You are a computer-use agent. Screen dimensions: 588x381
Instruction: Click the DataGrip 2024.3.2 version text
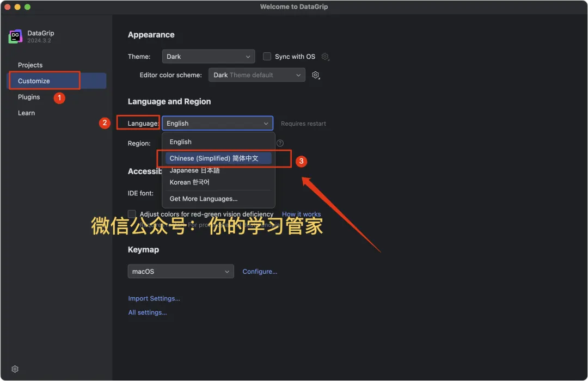(39, 40)
